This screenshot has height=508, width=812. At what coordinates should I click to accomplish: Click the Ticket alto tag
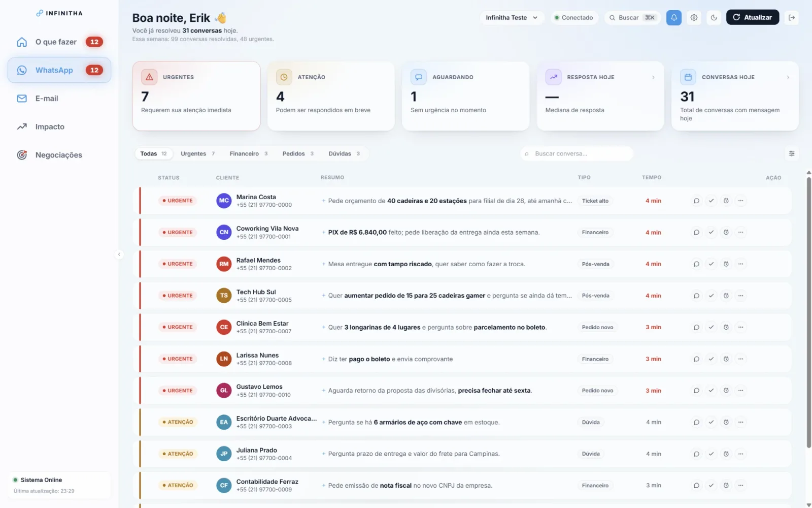pos(595,201)
